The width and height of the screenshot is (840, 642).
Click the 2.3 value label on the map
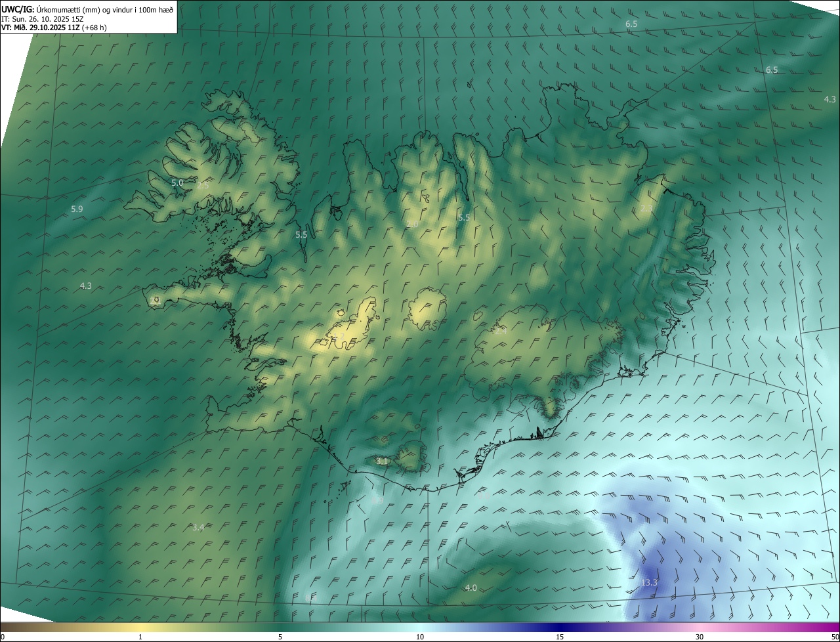coord(646,208)
